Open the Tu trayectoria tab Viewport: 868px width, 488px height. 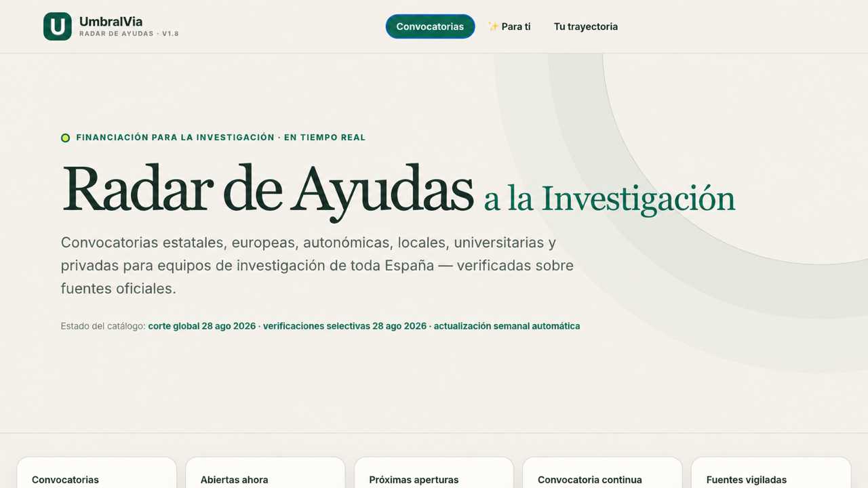pos(586,26)
